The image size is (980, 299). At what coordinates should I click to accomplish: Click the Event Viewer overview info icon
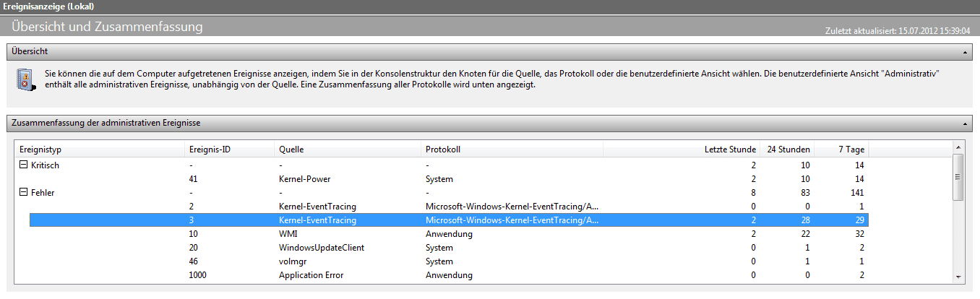[x=25, y=79]
